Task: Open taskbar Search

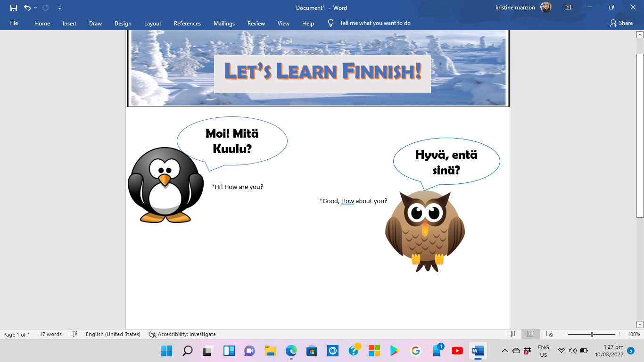Action: [188, 351]
